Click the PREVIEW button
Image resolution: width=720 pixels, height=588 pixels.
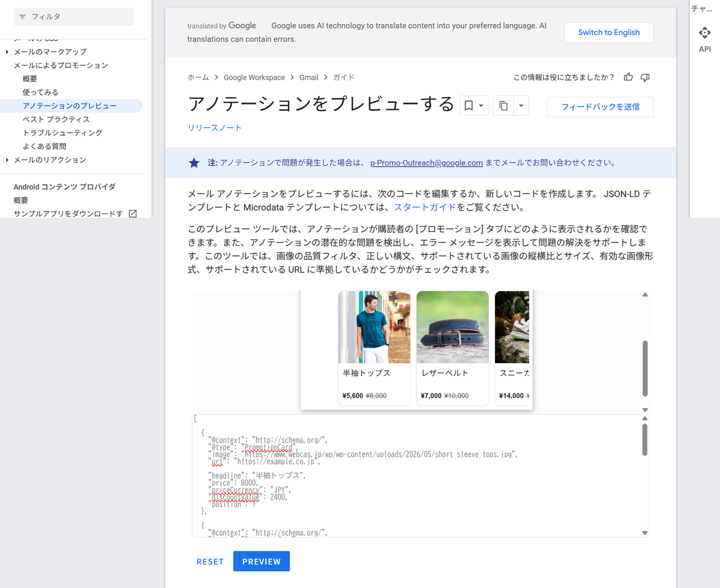[262, 562]
